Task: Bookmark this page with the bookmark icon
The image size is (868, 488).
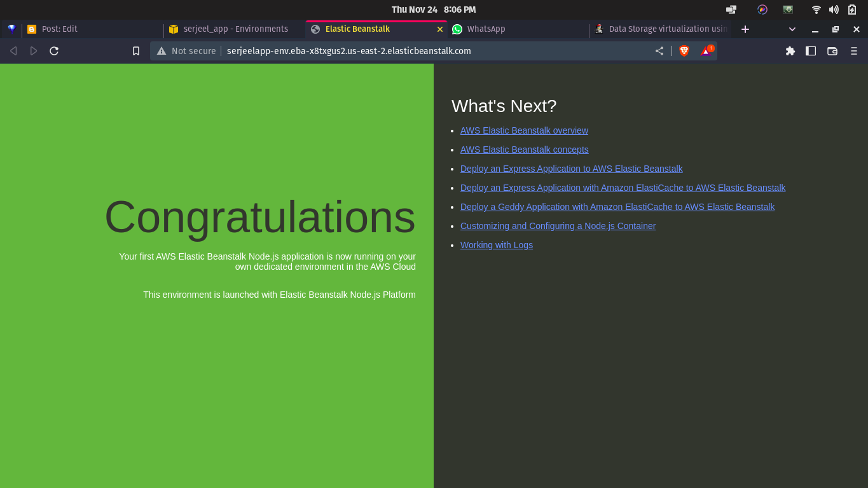Action: 136,51
